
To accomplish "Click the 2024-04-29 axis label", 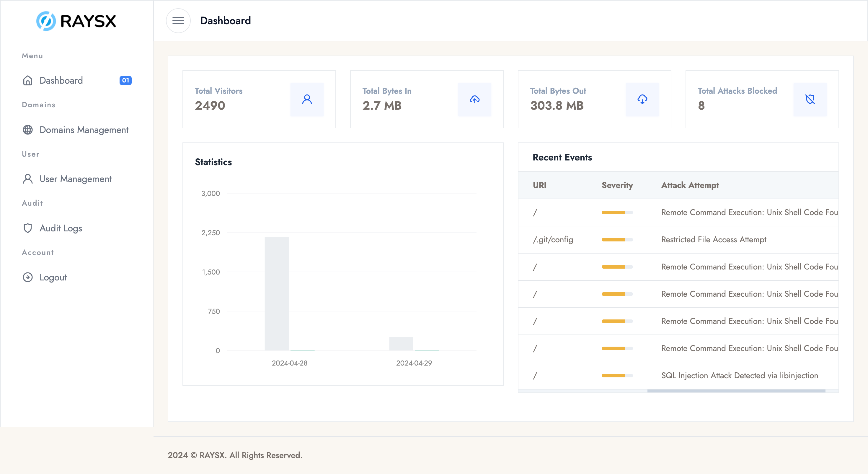I will coord(414,363).
